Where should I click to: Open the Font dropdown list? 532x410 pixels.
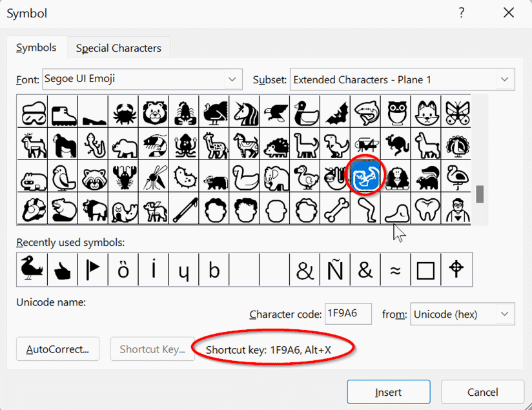(232, 79)
